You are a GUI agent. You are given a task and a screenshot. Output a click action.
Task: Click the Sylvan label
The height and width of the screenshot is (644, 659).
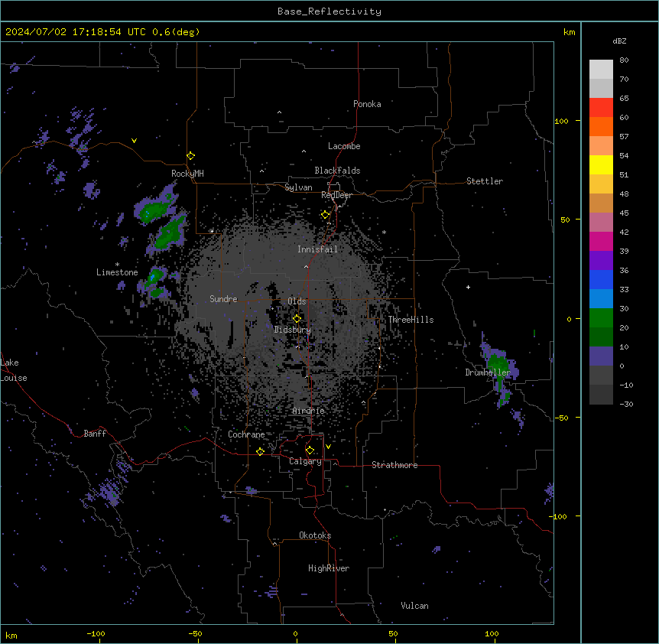298,187
